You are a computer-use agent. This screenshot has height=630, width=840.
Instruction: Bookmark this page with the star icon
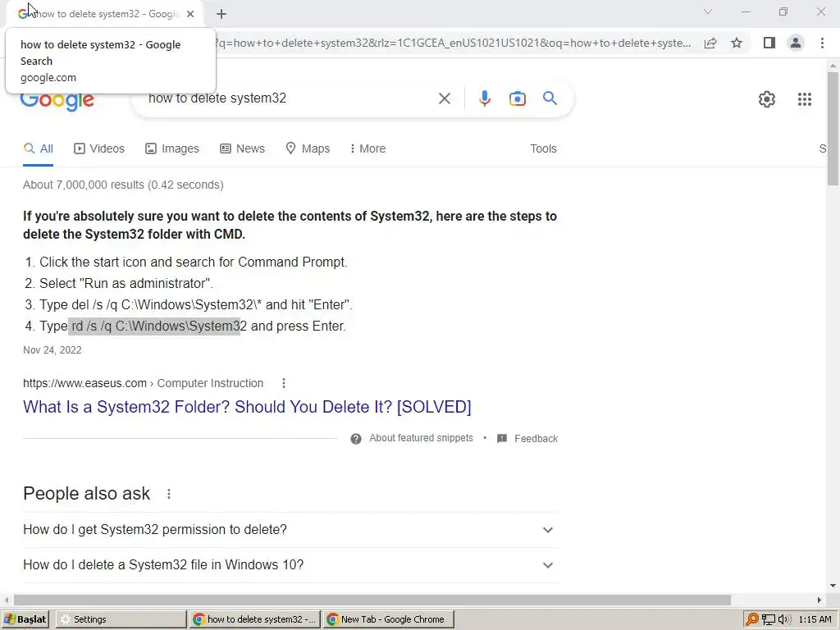[737, 43]
